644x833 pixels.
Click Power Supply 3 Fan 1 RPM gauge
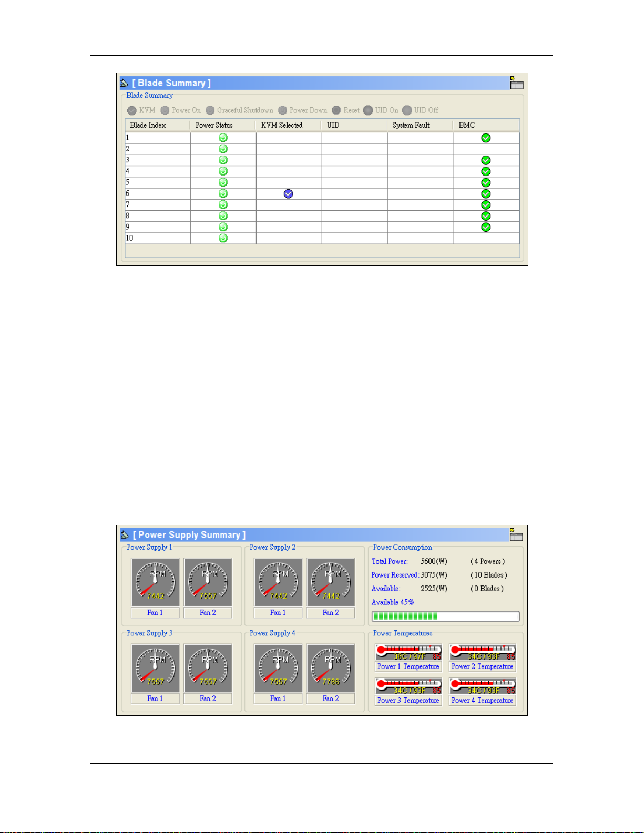pyautogui.click(x=155, y=668)
